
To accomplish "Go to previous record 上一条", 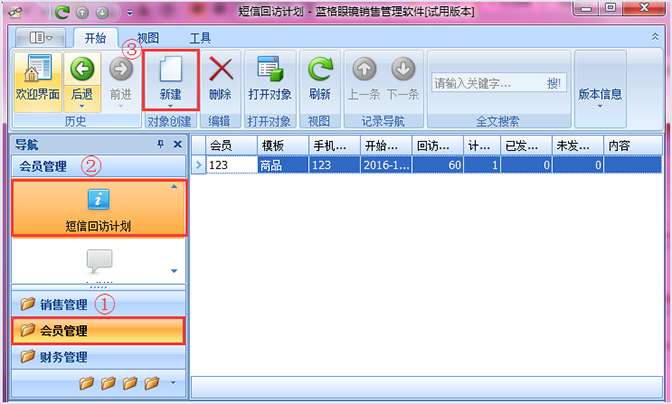I will (364, 79).
